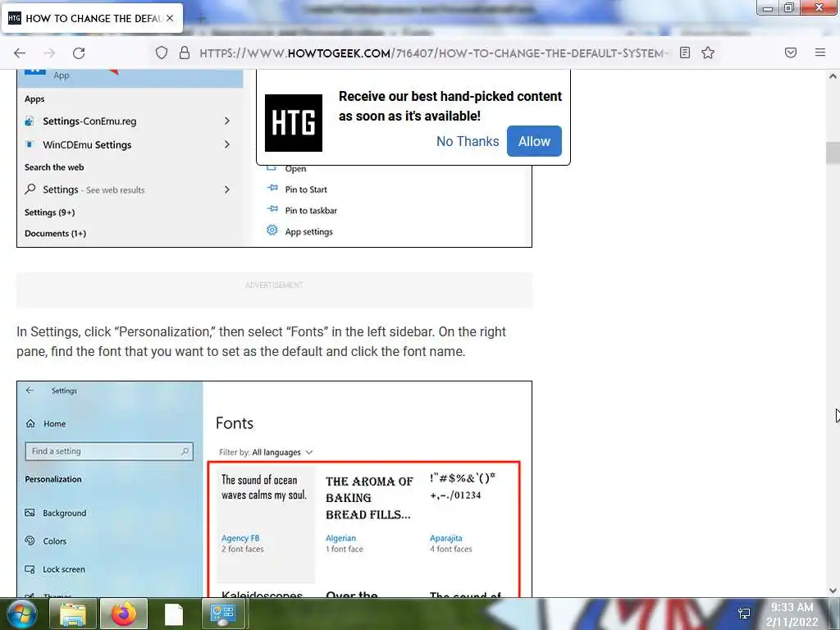Click Pin to Start in the screenshot image
The image size is (840, 630).
pyautogui.click(x=306, y=189)
